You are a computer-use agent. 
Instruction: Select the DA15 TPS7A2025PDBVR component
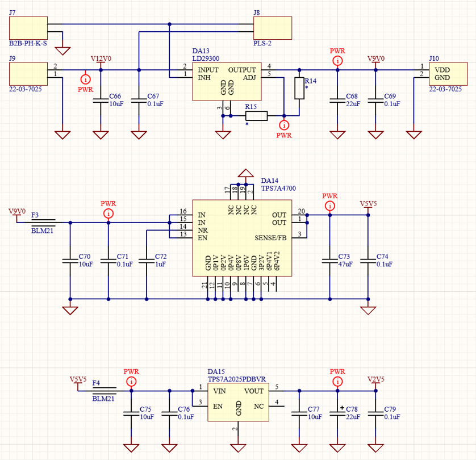coord(238,403)
